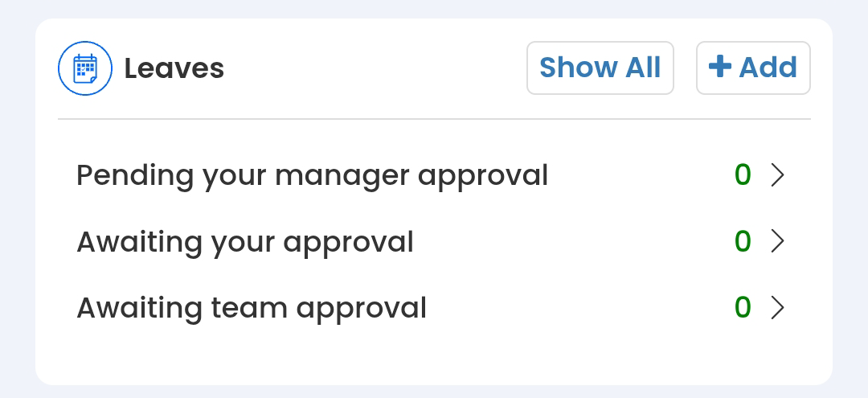
Task: Click the divider line under Leaves header
Action: tap(434, 119)
